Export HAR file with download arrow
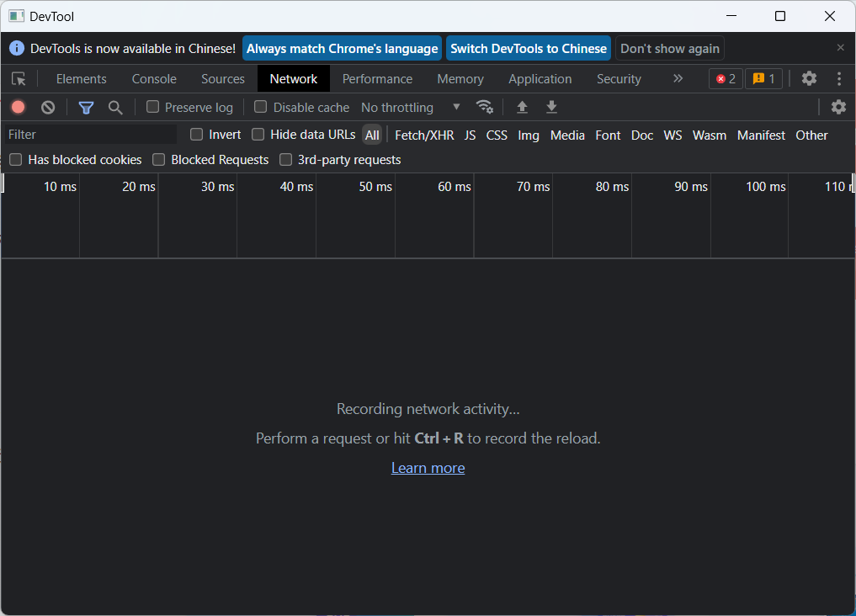The width and height of the screenshot is (856, 616). pos(551,107)
